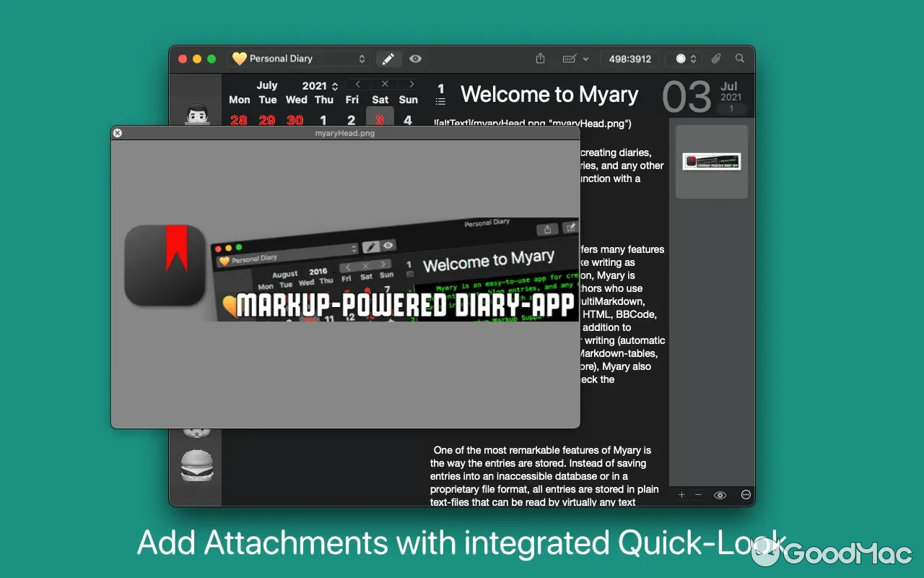Attach a file using the paperclip icon
924x578 pixels.
click(716, 59)
